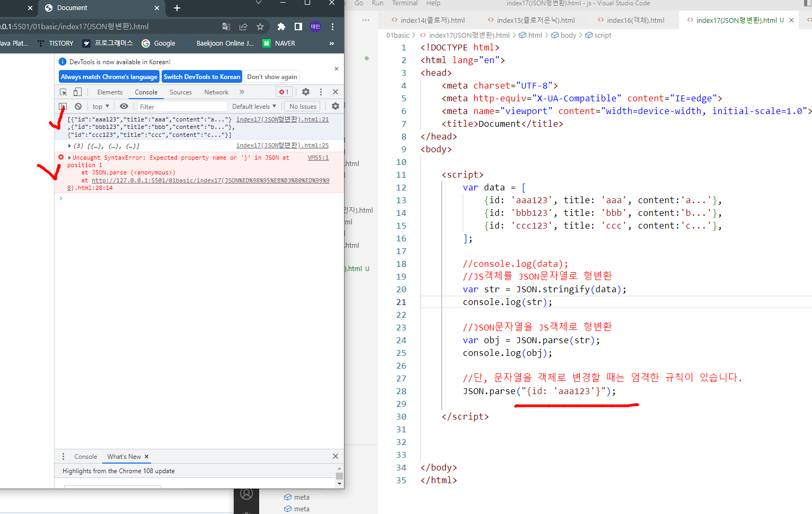Show more bookmarks with the double chevron
Image resolution: width=812 pixels, height=514 pixels.
[332, 43]
